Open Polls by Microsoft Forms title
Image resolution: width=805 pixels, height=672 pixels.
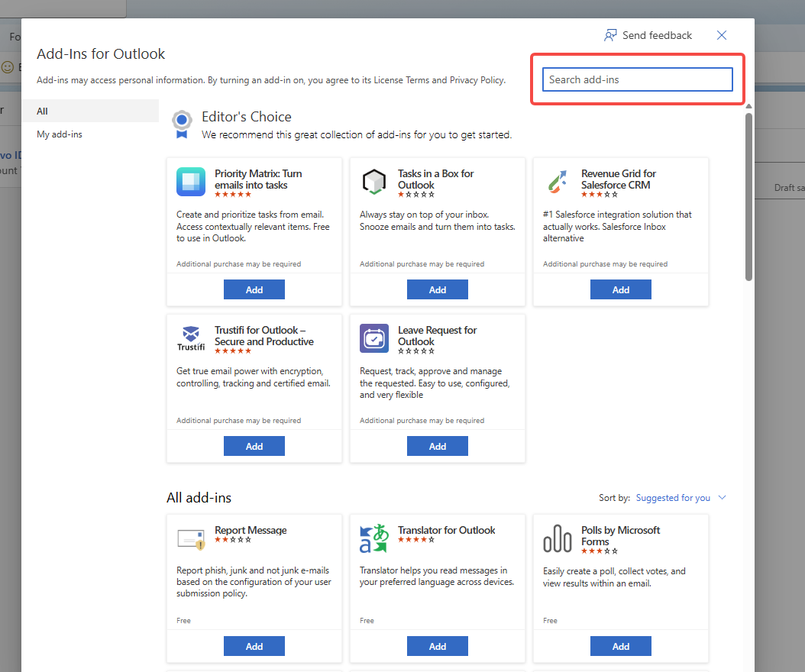point(621,536)
